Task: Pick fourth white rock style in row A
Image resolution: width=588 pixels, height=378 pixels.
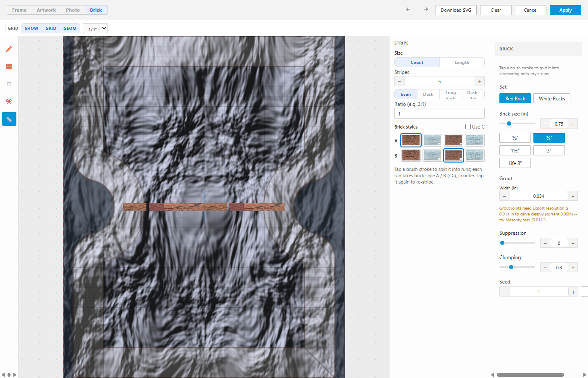Action: coord(475,140)
